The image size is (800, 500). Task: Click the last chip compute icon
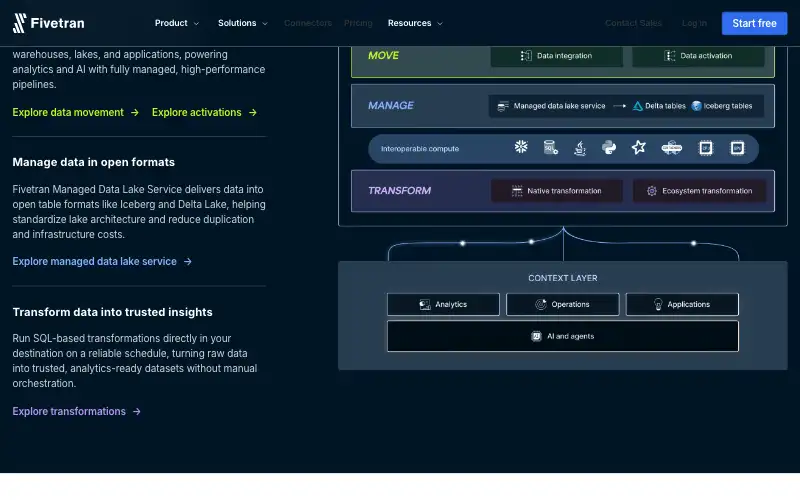coord(737,148)
